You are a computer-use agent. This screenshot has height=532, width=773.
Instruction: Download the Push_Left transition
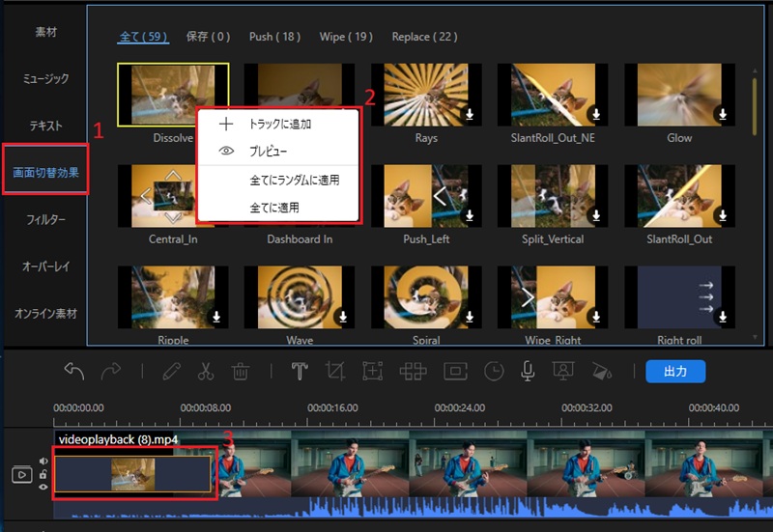click(470, 215)
